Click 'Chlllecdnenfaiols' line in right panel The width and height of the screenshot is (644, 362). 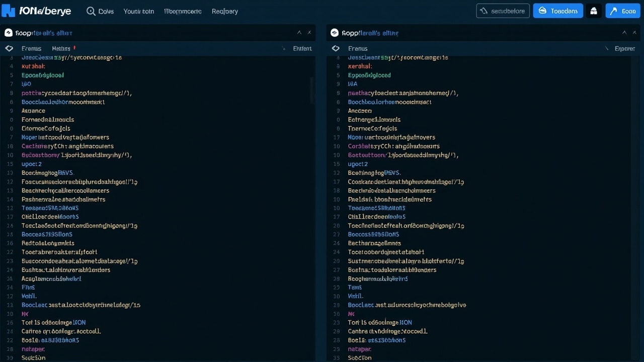tap(377, 217)
